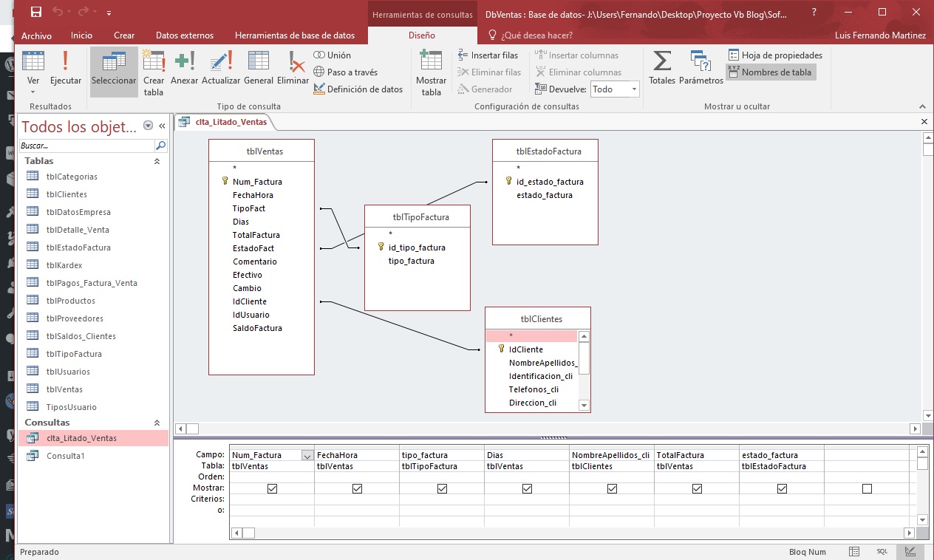This screenshot has width=934, height=560.
Task: Check the empty Mostrar box in last column
Action: pyautogui.click(x=867, y=488)
